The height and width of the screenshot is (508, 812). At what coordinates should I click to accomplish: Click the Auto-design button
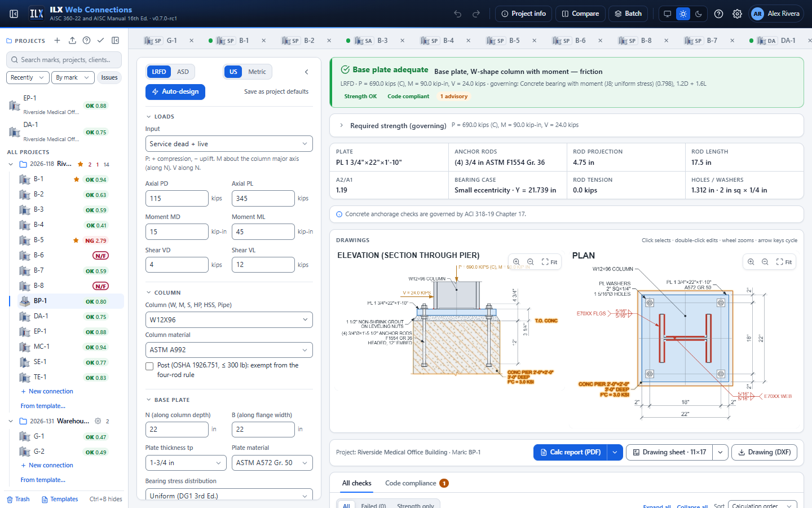(175, 91)
